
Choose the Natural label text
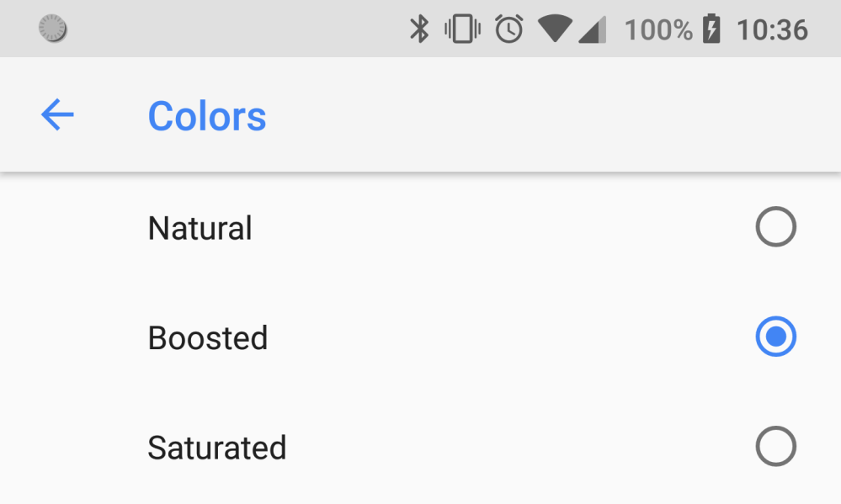click(200, 228)
